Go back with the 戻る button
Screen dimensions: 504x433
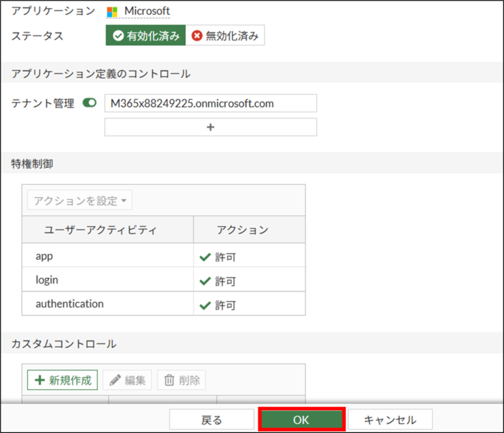pyautogui.click(x=212, y=420)
